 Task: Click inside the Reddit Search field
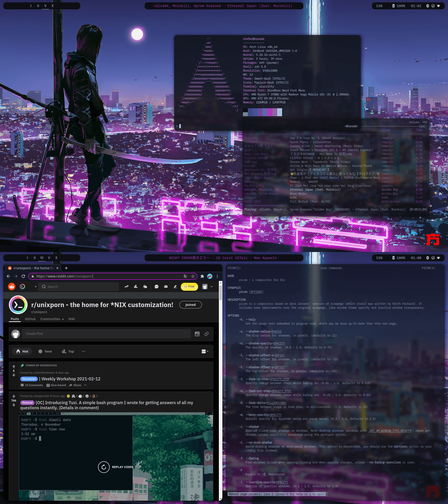[x=78, y=287]
